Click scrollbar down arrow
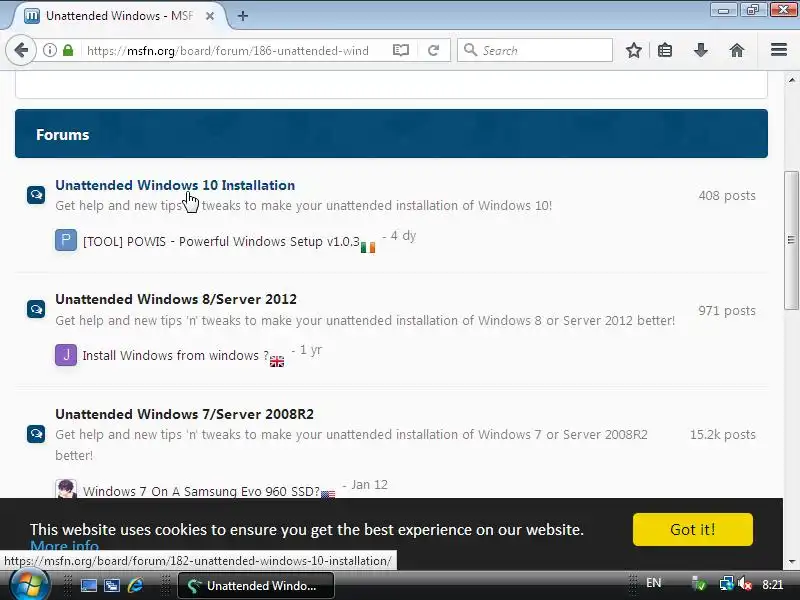 tap(791, 562)
